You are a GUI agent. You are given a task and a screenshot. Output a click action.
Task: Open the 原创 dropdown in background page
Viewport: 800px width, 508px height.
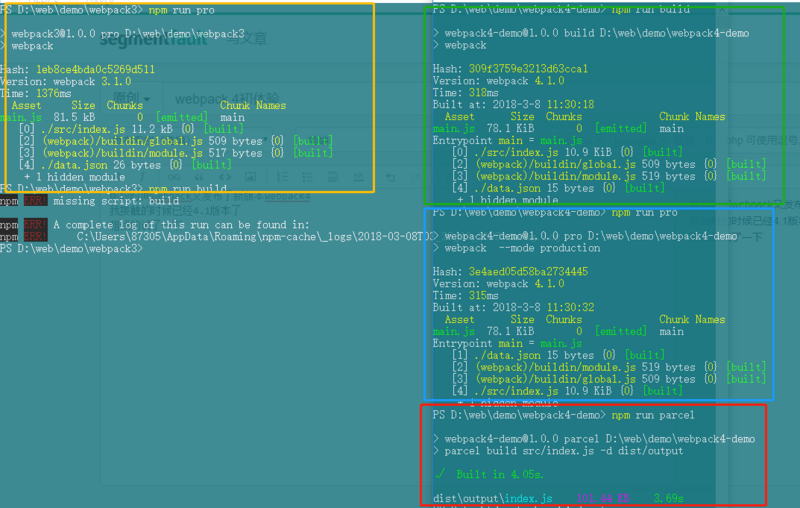(131, 98)
